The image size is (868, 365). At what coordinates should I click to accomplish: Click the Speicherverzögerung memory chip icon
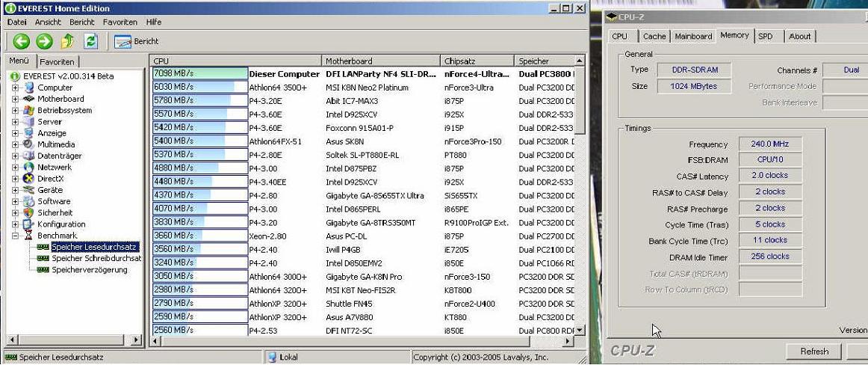pyautogui.click(x=43, y=270)
